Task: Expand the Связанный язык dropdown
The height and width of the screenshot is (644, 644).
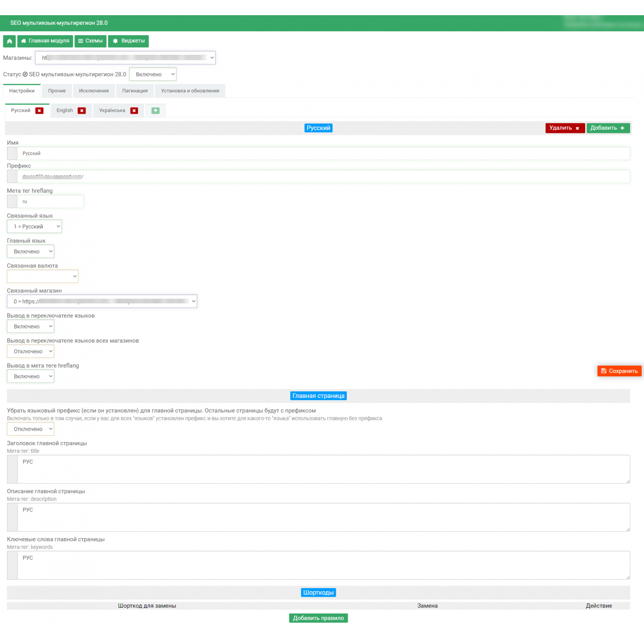Action: point(34,227)
